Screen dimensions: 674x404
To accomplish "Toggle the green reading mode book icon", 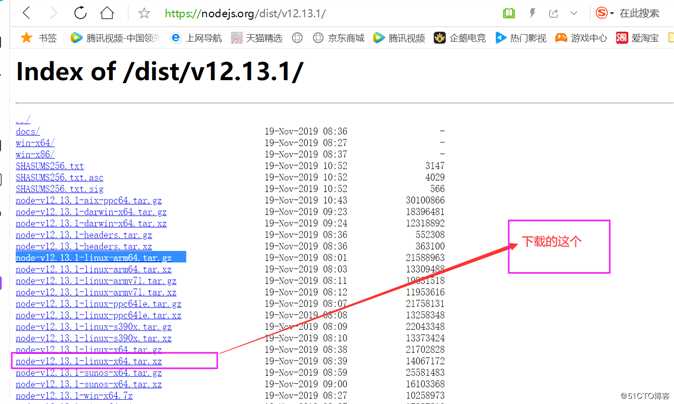I will coord(509,13).
